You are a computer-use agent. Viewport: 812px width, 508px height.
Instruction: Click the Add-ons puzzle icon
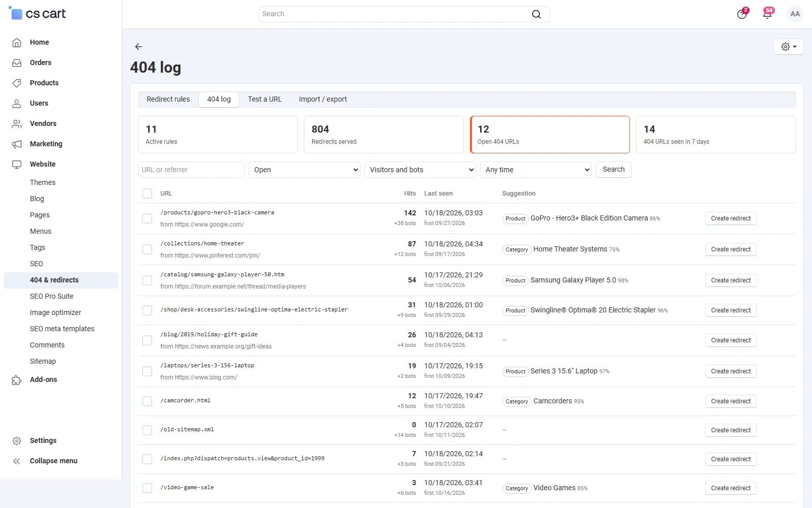[17, 380]
